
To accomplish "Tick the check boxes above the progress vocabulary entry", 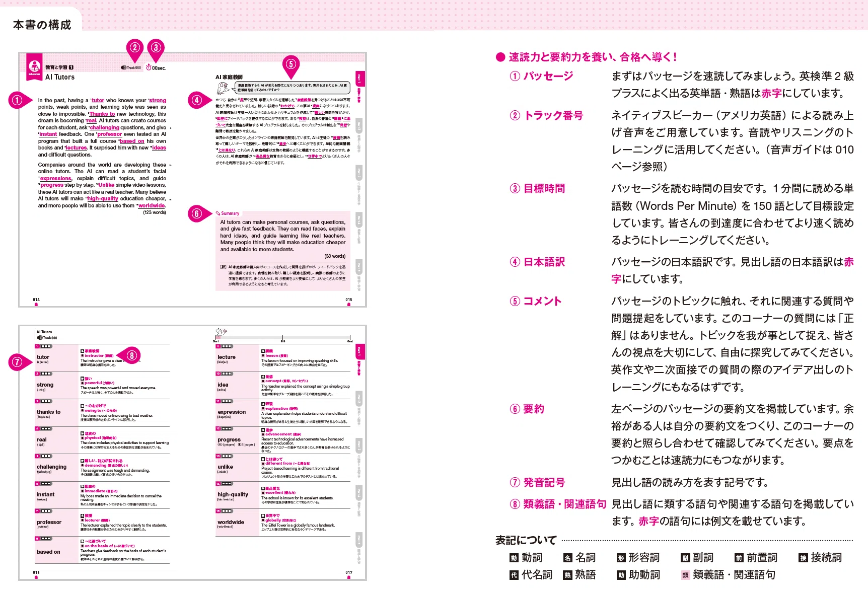I will [227, 429].
